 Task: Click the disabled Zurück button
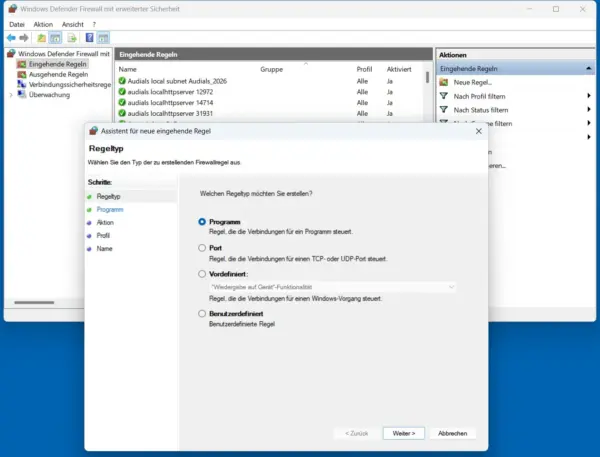[x=356, y=433]
